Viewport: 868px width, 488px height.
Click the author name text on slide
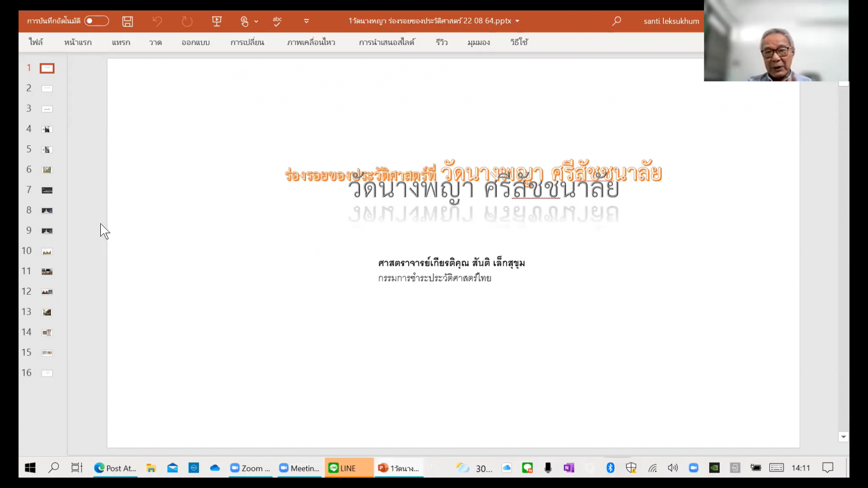pos(451,263)
